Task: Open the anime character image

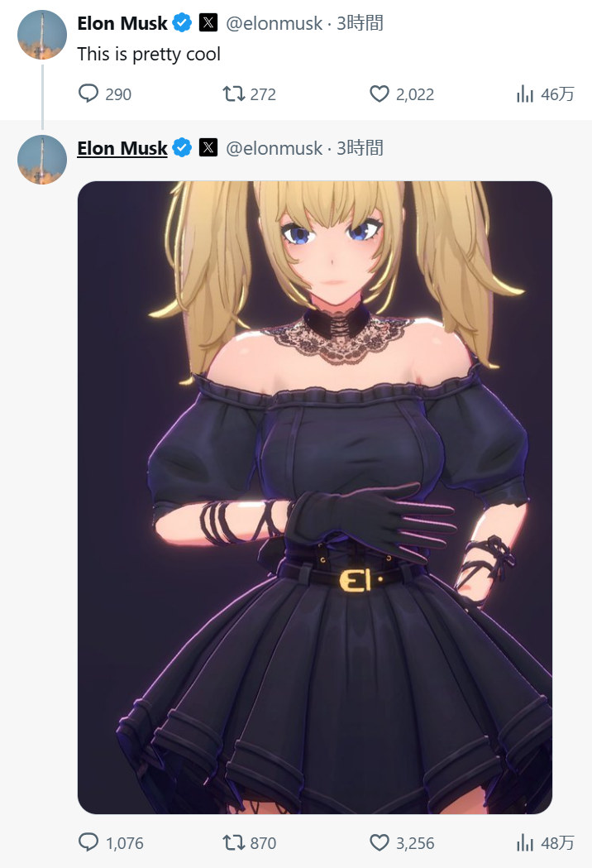Action: tap(315, 497)
